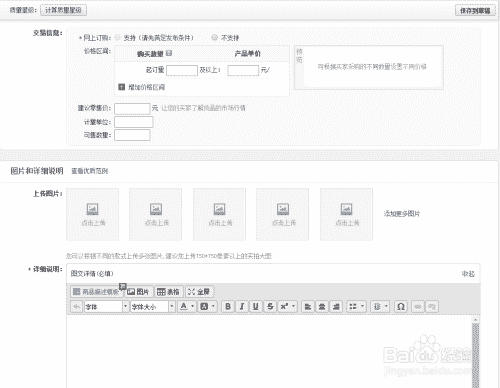Focus the 起订量 quantity input
Screen dimensions: 500x388
[x=182, y=70]
